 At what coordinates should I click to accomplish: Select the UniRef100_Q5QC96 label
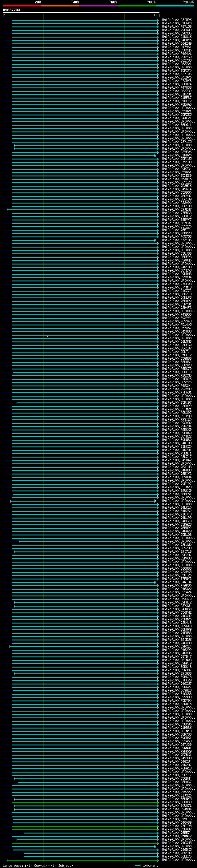point(177,725)
